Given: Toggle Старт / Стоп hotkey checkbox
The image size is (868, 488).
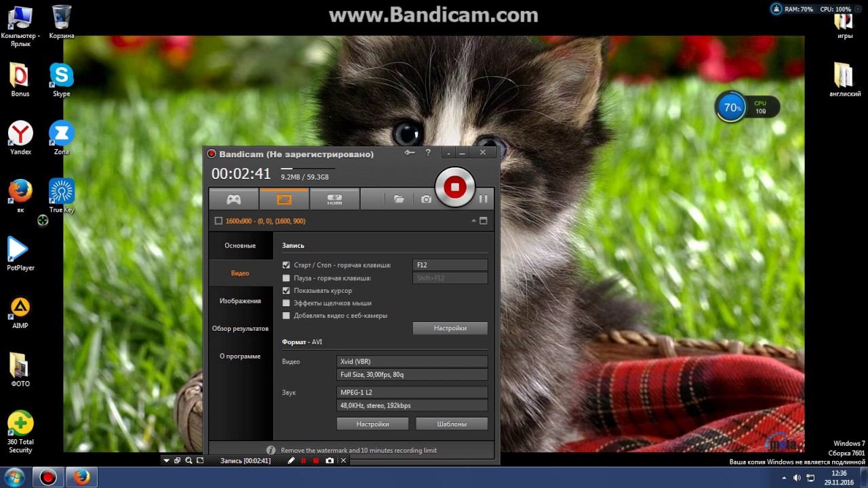Looking at the screenshot, I should pos(286,265).
